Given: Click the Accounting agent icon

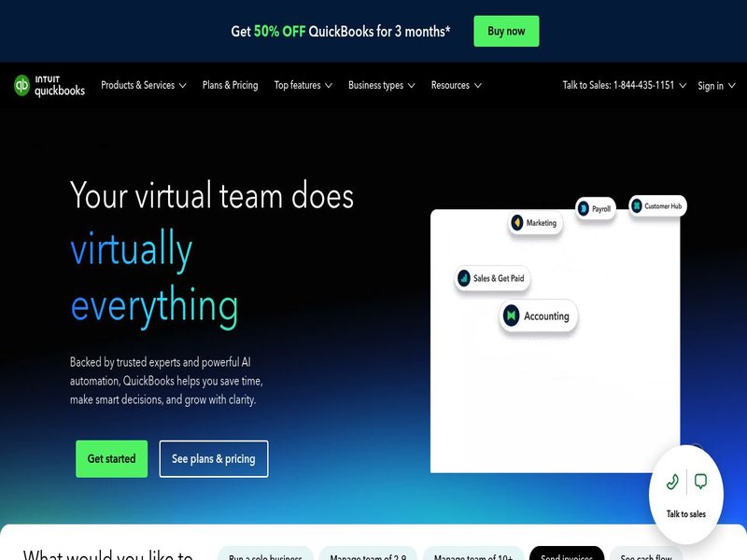Looking at the screenshot, I should point(511,316).
